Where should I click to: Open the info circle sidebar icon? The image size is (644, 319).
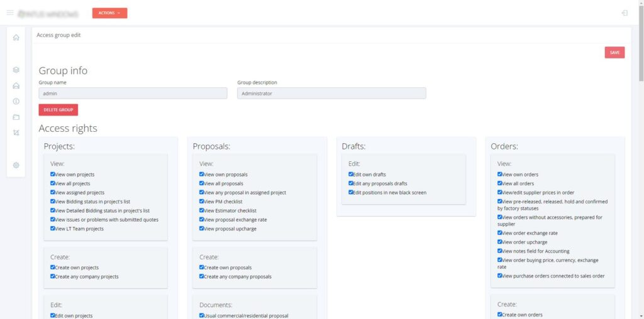tap(16, 101)
